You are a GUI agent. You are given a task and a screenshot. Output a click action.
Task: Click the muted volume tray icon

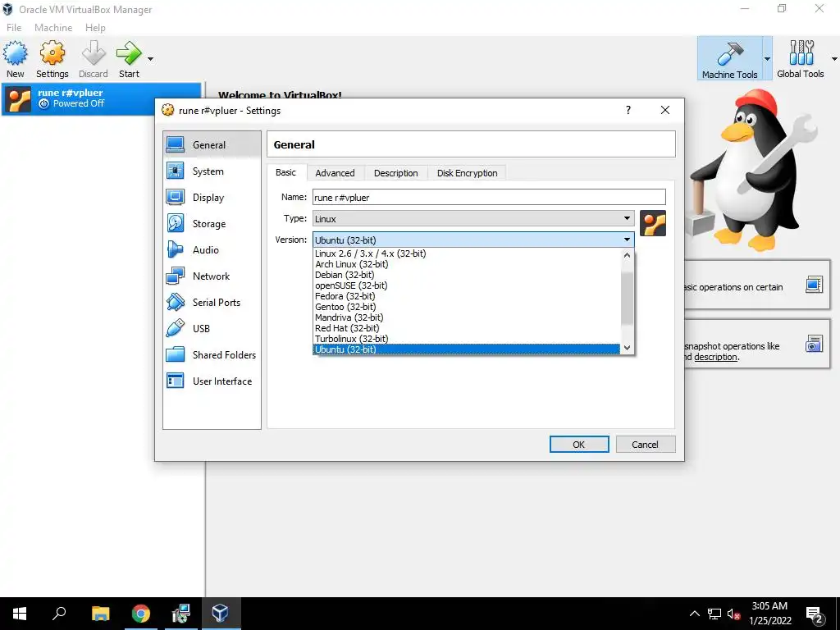click(733, 614)
